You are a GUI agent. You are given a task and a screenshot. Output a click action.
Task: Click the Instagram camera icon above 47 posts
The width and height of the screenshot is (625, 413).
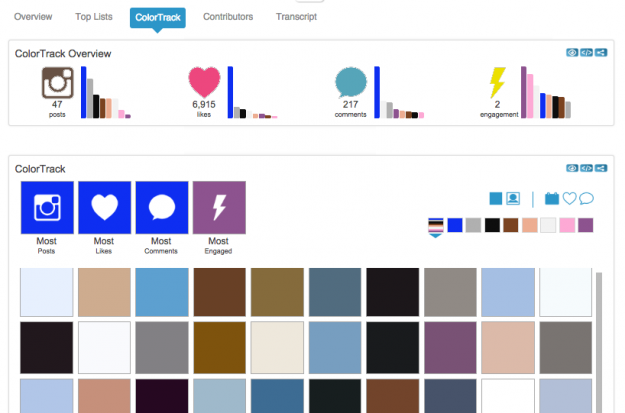[x=58, y=83]
